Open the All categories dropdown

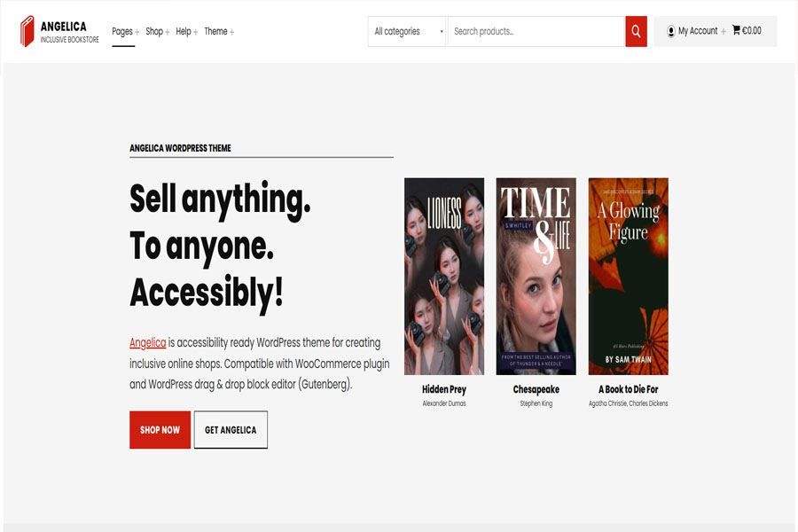pyautogui.click(x=406, y=31)
